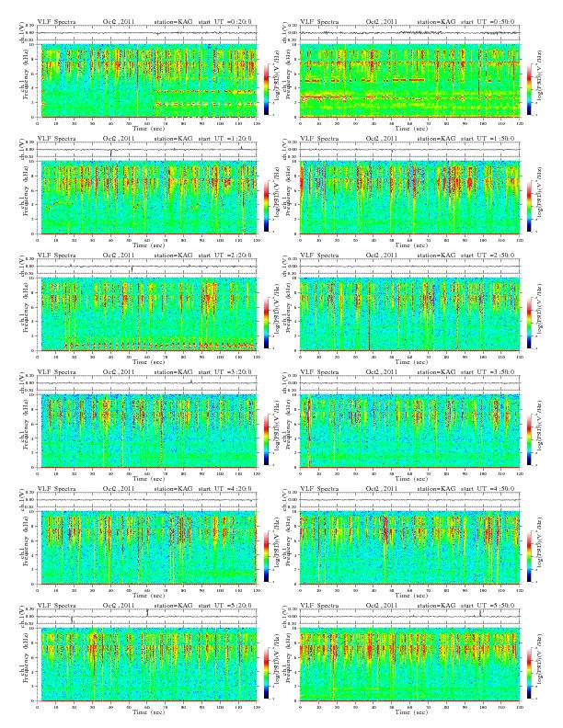Select the 'start UT =3:50:0' title text

pos(488,372)
